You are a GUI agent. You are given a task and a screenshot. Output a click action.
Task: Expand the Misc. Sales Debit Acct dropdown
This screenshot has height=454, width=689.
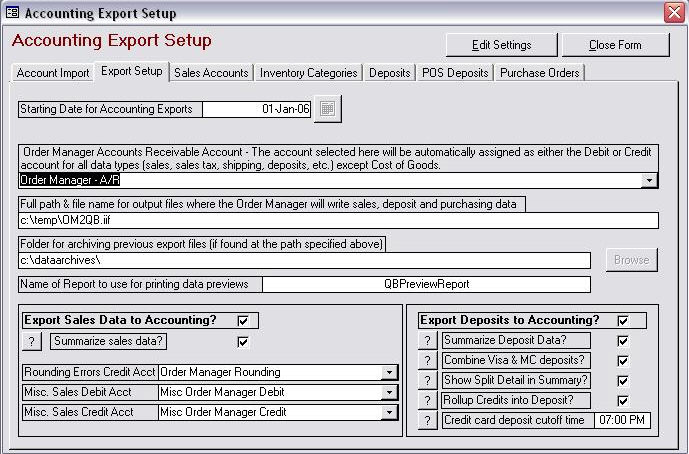389,392
